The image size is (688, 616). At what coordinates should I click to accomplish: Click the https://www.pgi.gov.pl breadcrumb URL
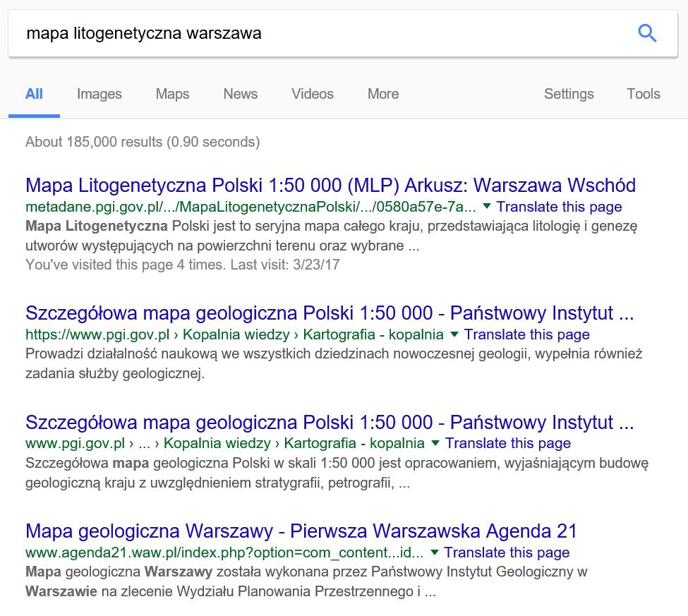click(x=234, y=334)
